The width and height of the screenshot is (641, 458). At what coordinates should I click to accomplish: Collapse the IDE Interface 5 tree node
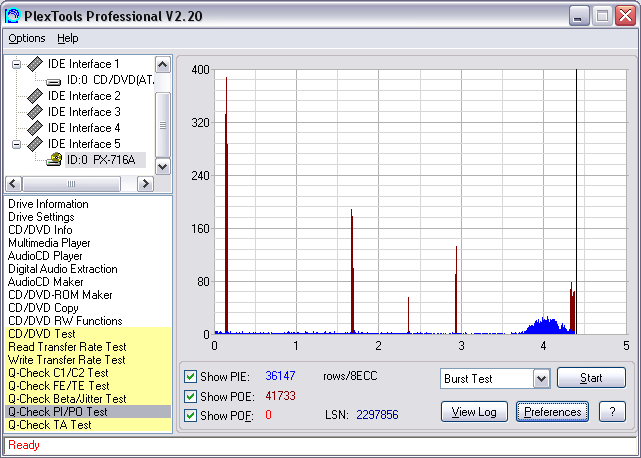(x=16, y=144)
